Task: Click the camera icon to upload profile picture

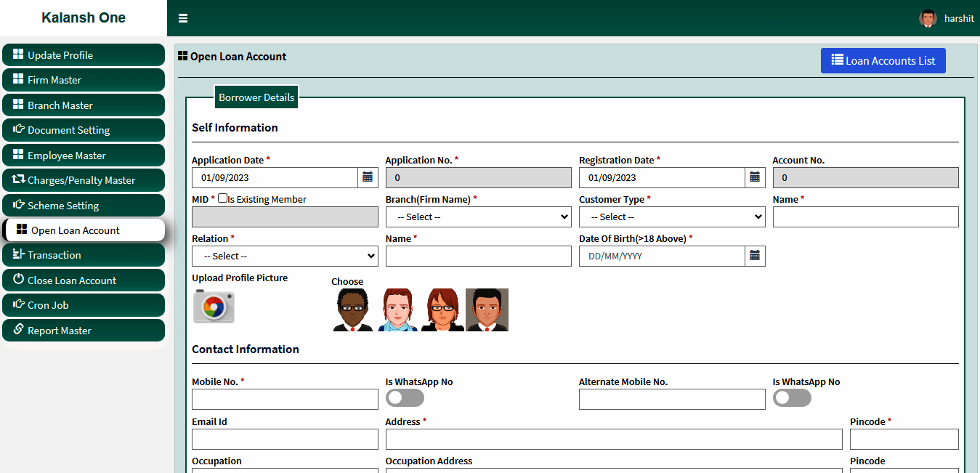Action: coord(214,306)
